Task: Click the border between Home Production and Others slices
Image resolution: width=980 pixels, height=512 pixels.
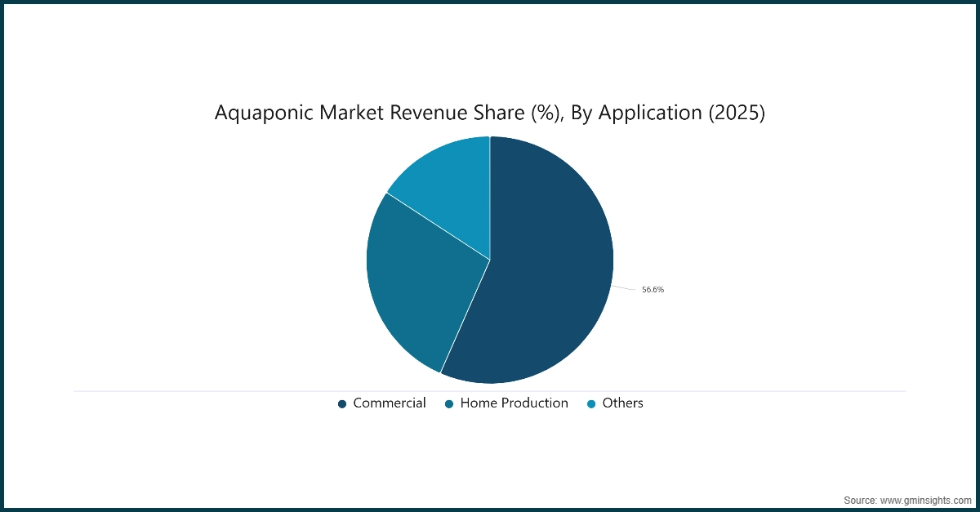Action: click(439, 226)
